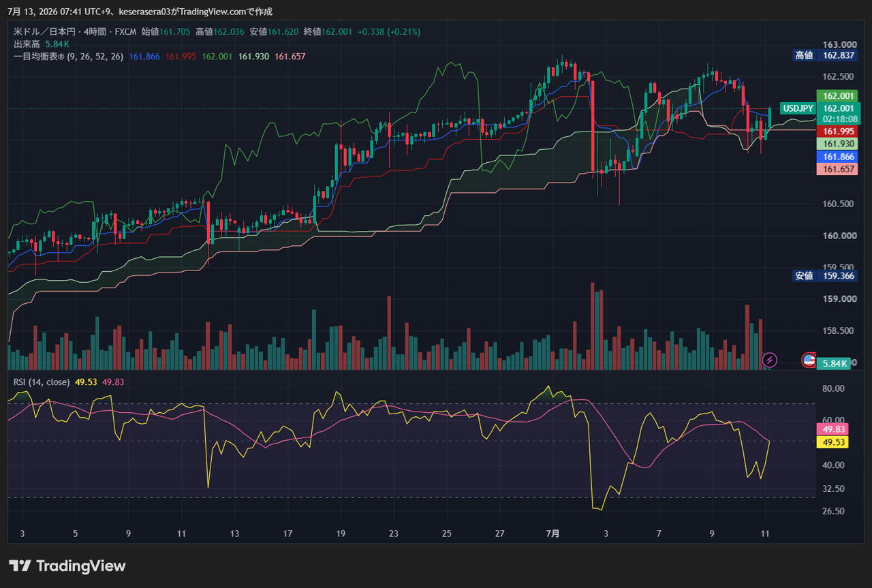The width and height of the screenshot is (872, 588).
Task: Click the 安値161.620 value in the header
Action: pyautogui.click(x=274, y=31)
